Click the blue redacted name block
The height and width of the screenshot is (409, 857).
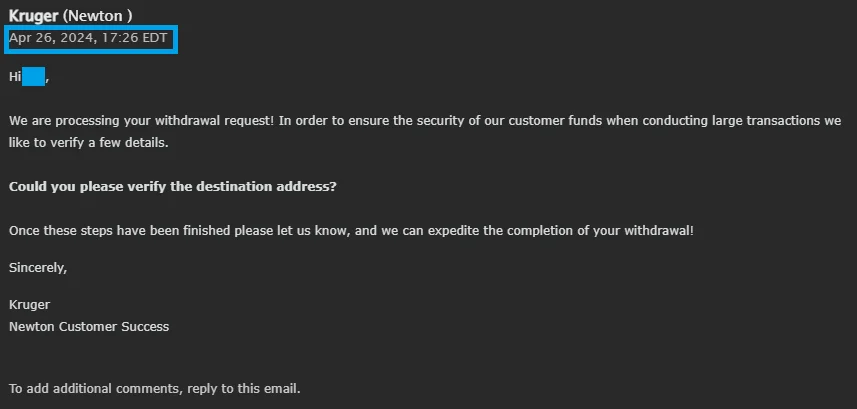click(34, 77)
